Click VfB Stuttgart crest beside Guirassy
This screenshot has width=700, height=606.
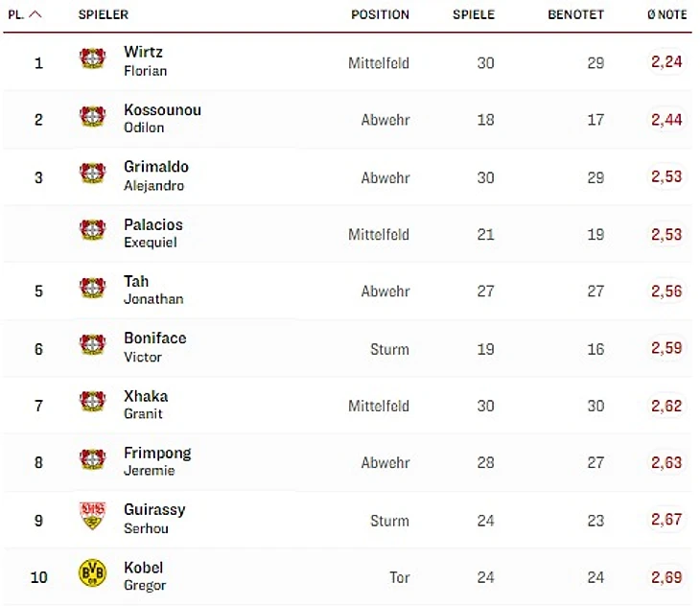coord(92,516)
